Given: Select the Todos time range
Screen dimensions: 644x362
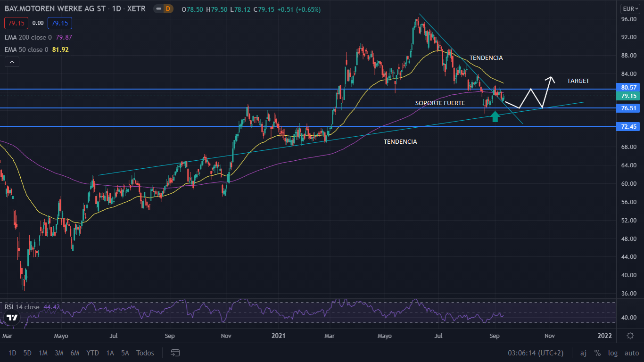Looking at the screenshot, I should [x=145, y=353].
